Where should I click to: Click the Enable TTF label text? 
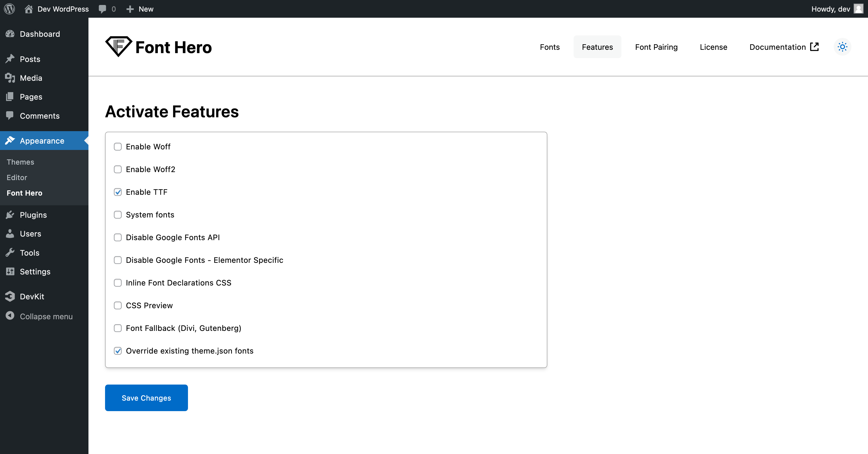tap(147, 192)
